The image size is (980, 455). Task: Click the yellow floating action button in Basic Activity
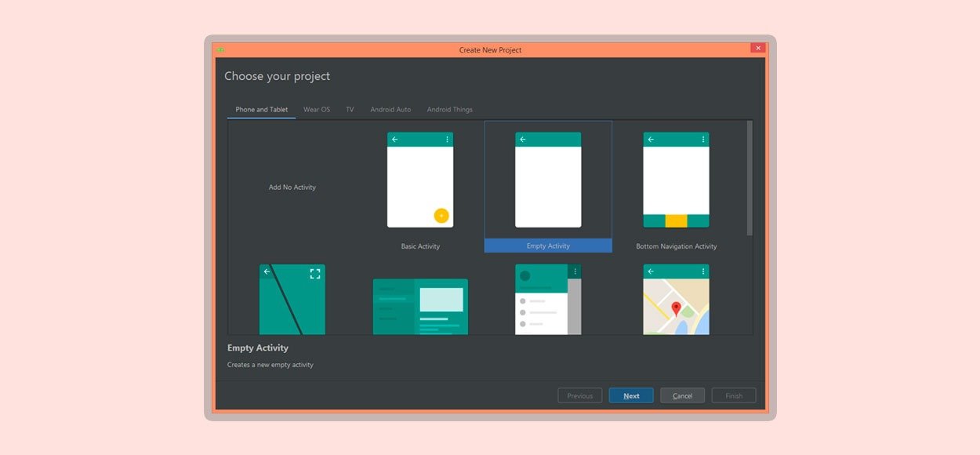(441, 216)
